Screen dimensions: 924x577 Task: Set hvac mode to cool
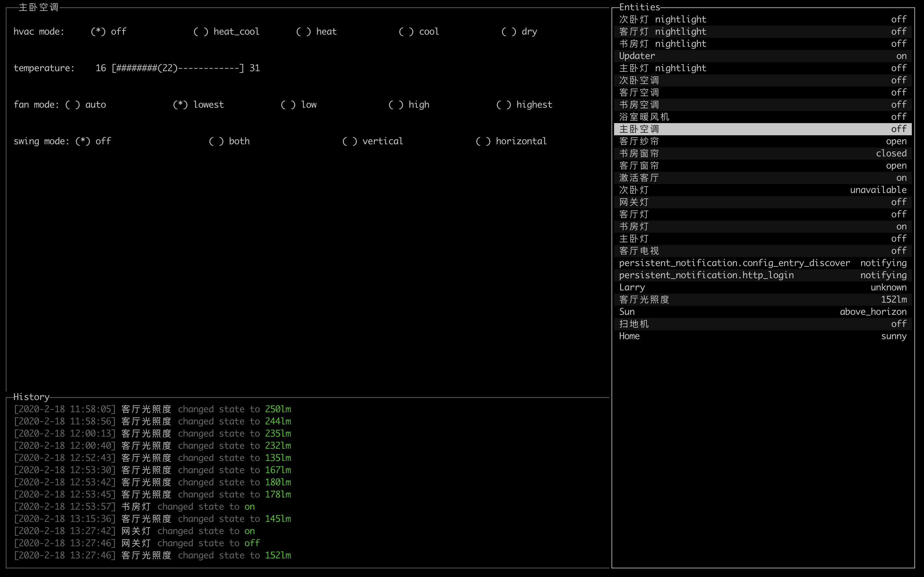[406, 32]
